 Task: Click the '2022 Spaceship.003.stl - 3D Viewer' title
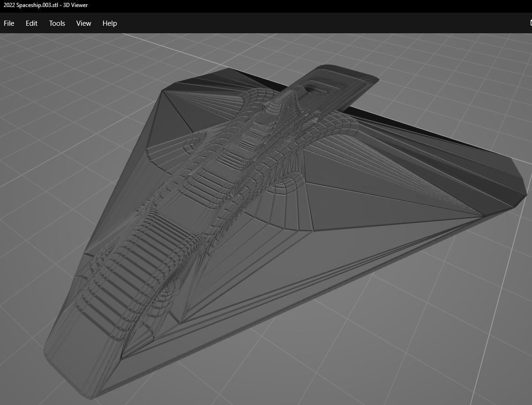[x=45, y=5]
